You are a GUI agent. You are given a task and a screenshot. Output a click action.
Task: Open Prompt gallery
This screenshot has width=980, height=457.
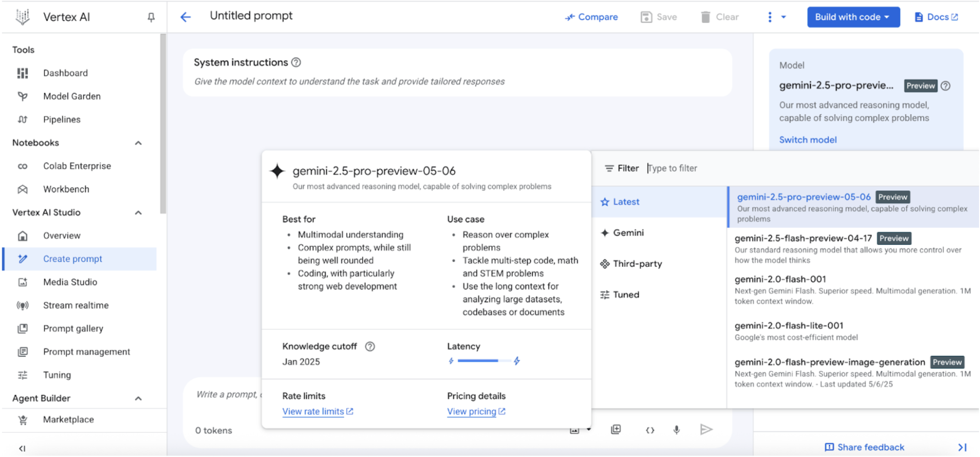[73, 328]
